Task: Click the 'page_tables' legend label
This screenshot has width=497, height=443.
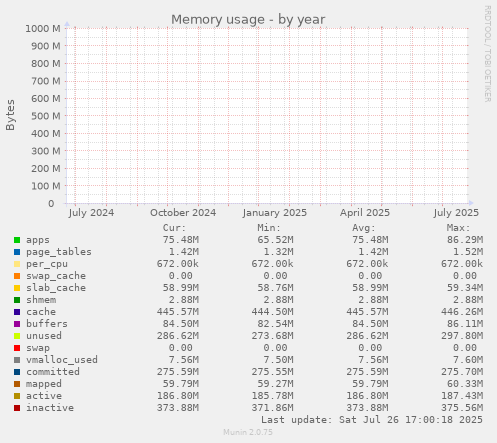Action: pyautogui.click(x=59, y=252)
